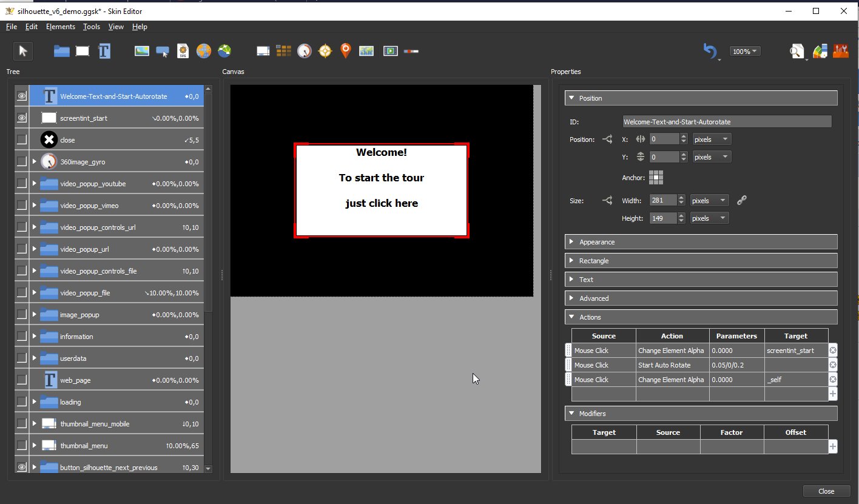Expand the userdata folder

(35, 358)
